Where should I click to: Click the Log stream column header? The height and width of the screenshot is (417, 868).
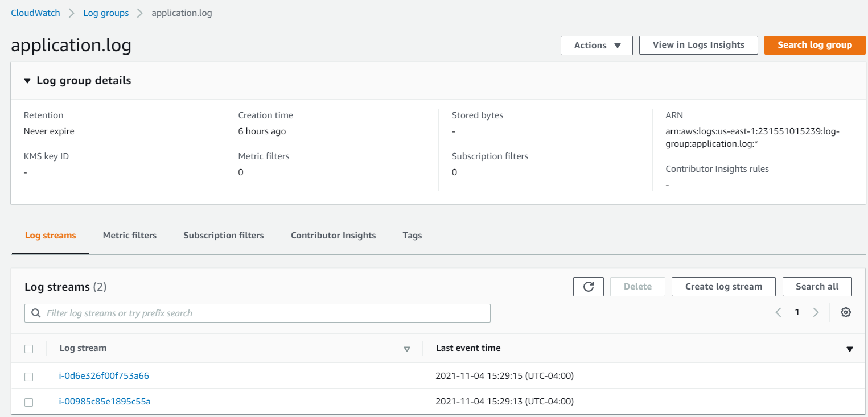coord(83,348)
